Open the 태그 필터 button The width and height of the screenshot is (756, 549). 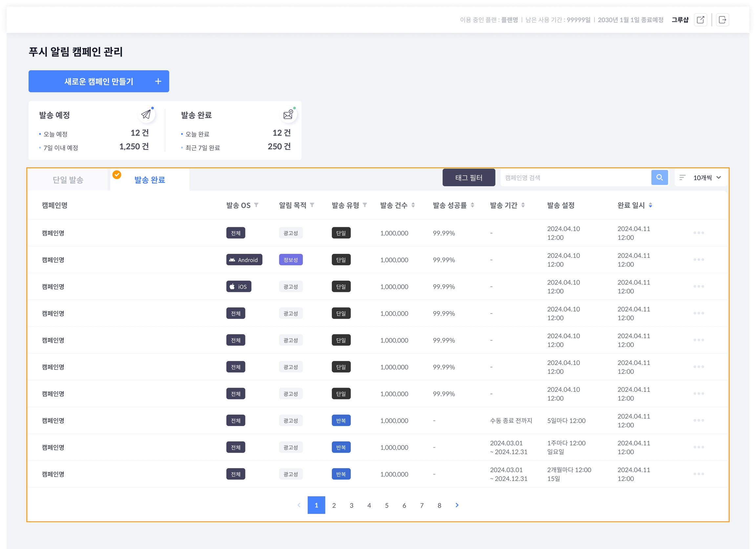pos(468,177)
